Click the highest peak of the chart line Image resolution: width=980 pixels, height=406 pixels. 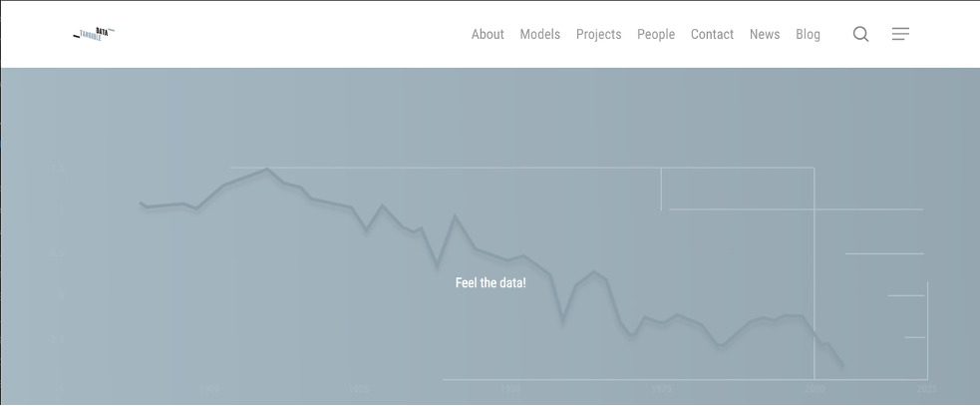tap(266, 170)
